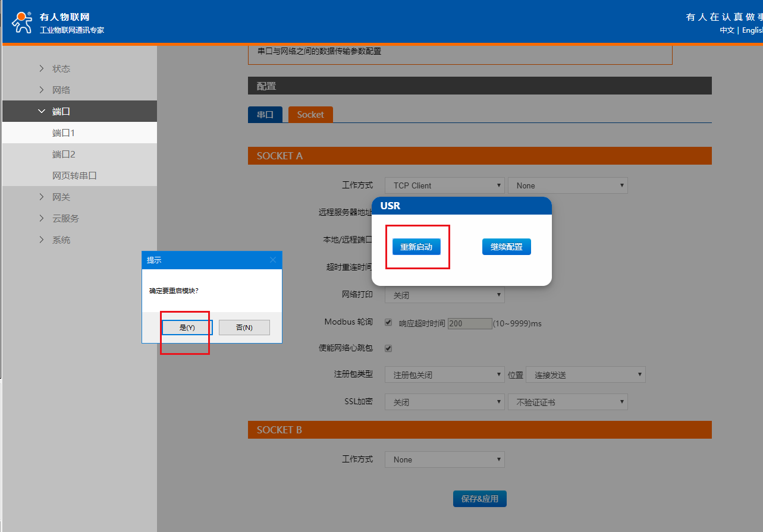This screenshot has width=763, height=532.
Task: Switch to the 串口 tab
Action: [x=265, y=115]
